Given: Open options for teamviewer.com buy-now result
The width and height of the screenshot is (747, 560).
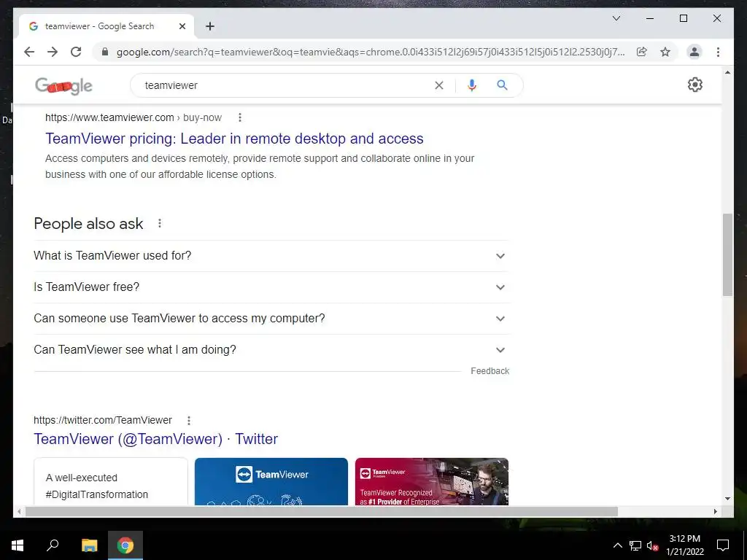Looking at the screenshot, I should coord(239,117).
